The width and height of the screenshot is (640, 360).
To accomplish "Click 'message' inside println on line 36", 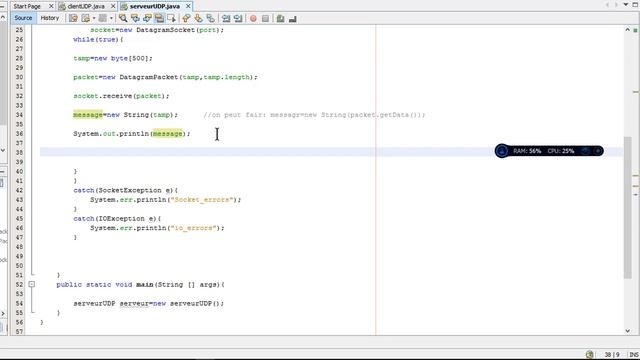I will click(167, 133).
